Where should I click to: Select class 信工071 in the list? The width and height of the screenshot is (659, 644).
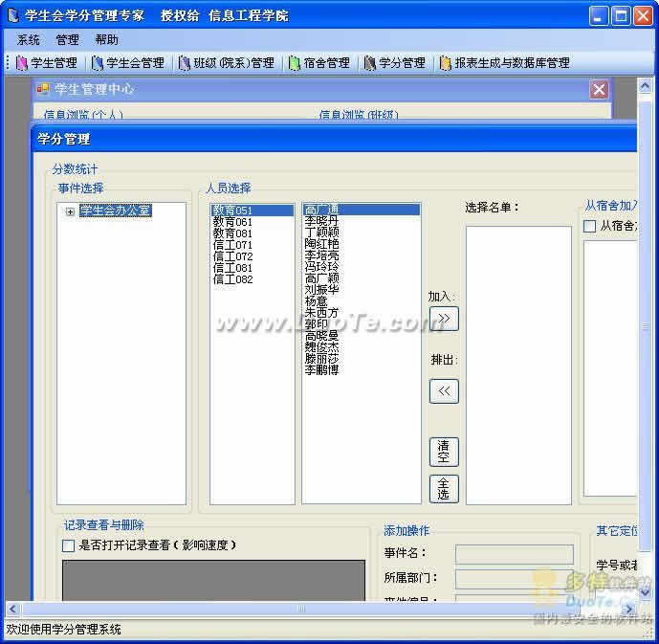coord(232,246)
